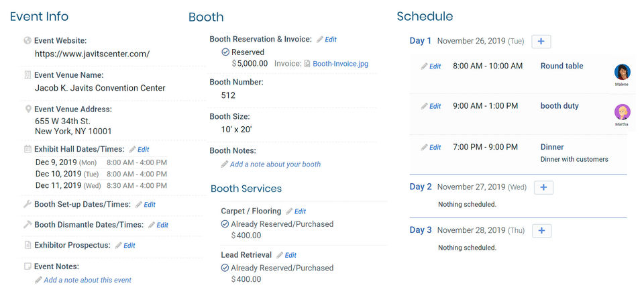This screenshot has height=300, width=644.
Task: Click the globe icon beside Event Website
Action: tap(28, 40)
